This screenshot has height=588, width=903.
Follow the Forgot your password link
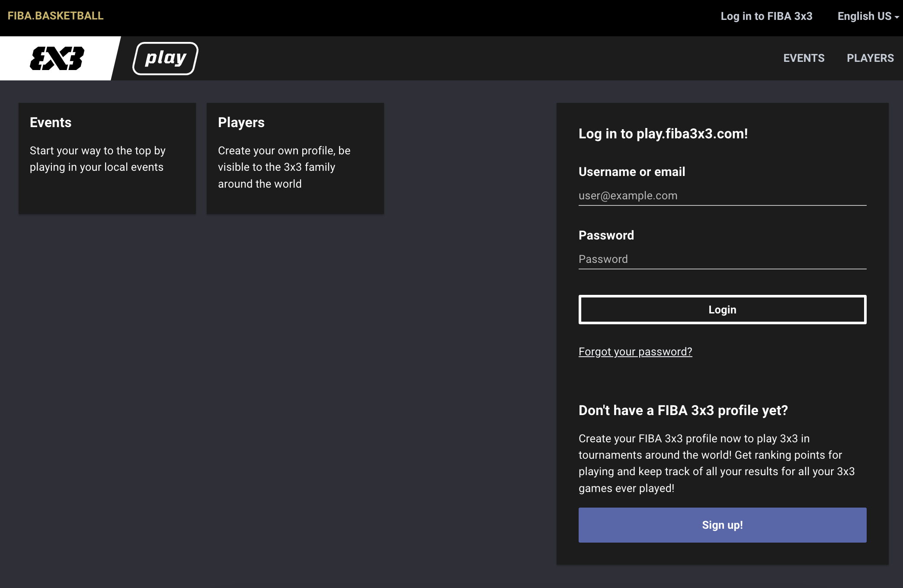pos(635,352)
